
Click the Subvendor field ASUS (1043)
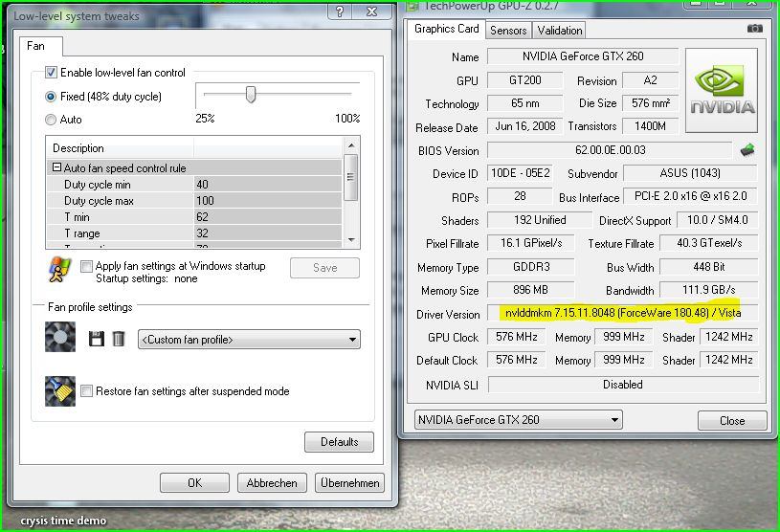(x=690, y=173)
